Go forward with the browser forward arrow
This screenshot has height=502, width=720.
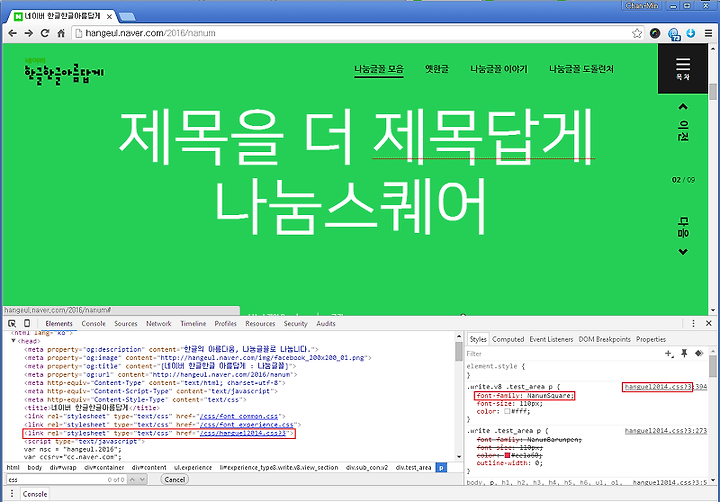click(x=29, y=33)
